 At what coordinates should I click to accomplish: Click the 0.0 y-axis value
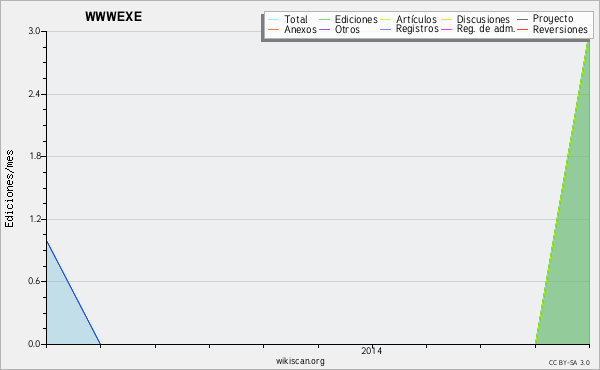point(34,344)
